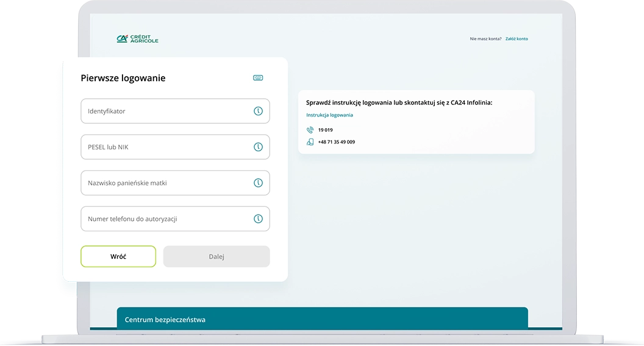Click the 19 019 infolinia number

(x=325, y=130)
